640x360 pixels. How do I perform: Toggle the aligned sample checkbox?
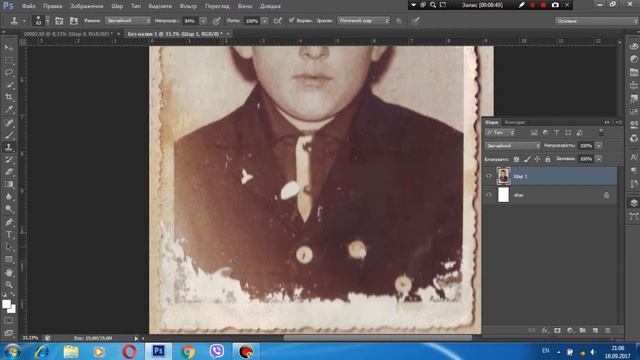click(291, 20)
